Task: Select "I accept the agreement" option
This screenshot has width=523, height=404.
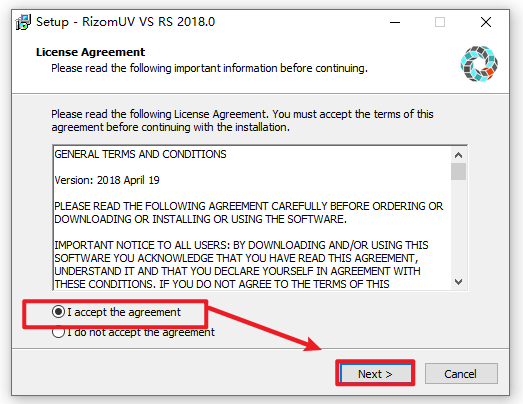Action: [116, 312]
